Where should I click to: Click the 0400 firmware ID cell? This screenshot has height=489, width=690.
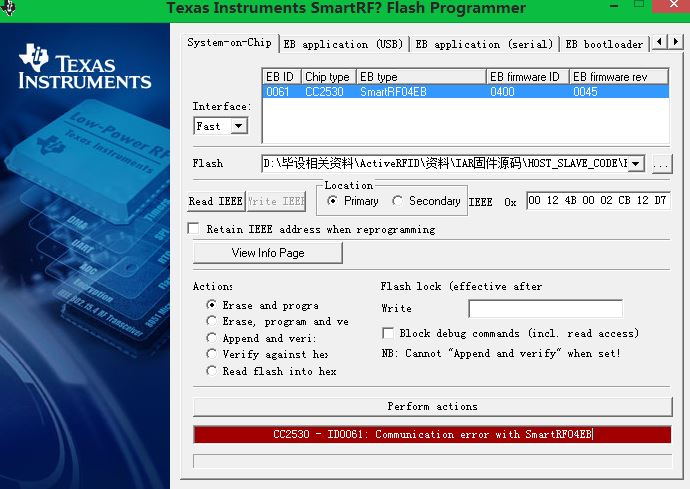click(502, 92)
